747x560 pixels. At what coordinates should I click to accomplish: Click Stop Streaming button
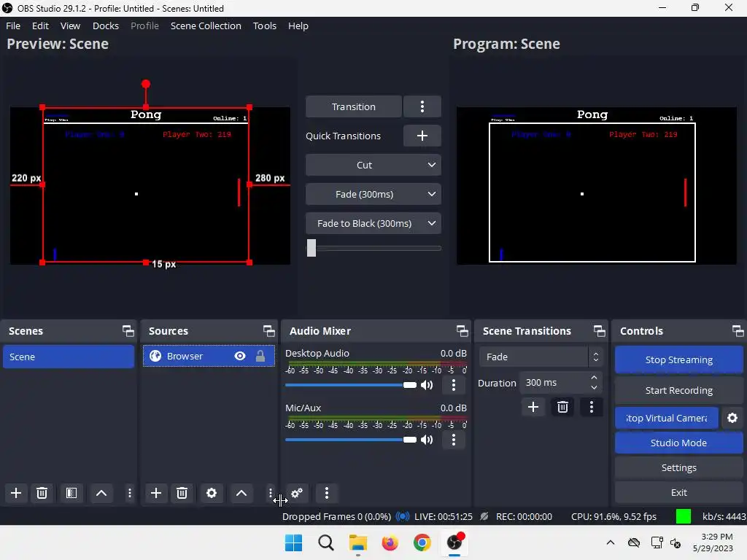click(678, 359)
